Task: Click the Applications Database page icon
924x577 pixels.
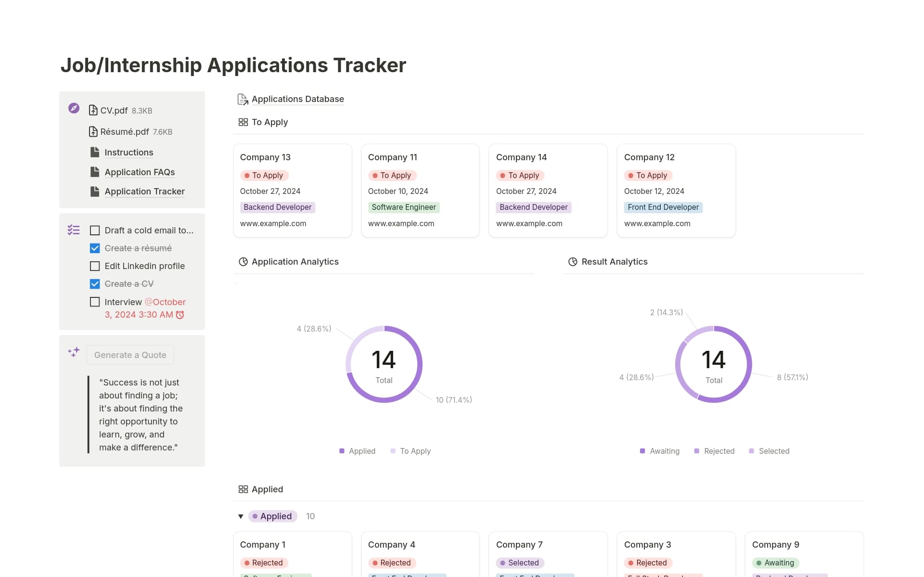Action: pos(242,99)
